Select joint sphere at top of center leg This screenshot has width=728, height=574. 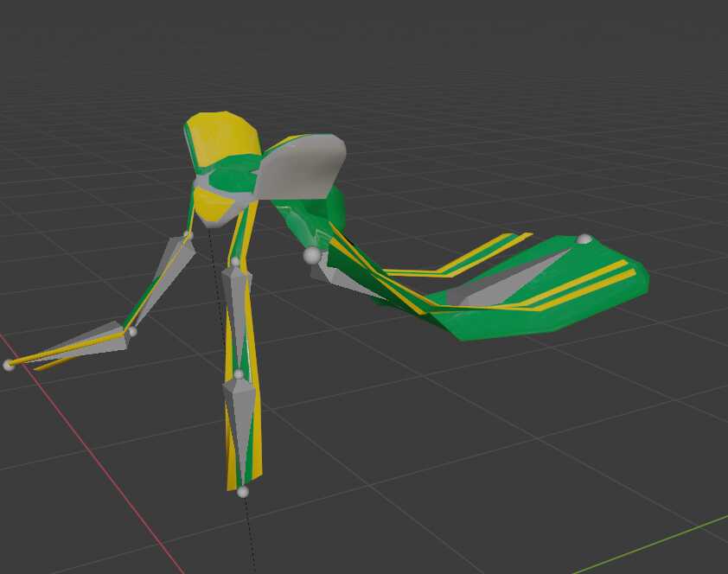point(235,261)
